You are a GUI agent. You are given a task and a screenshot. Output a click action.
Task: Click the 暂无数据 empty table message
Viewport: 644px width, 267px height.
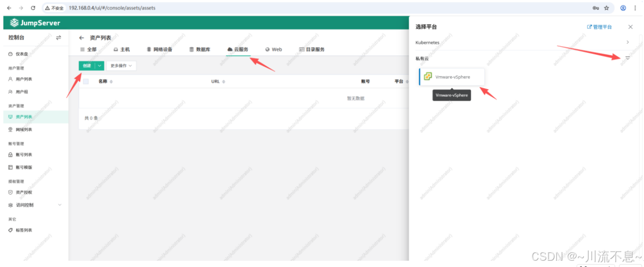tap(356, 98)
